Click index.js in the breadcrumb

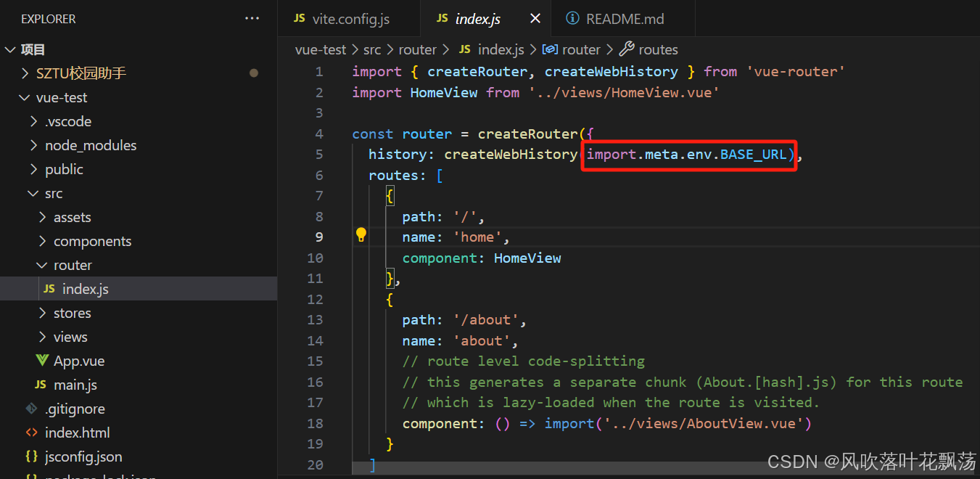click(501, 49)
